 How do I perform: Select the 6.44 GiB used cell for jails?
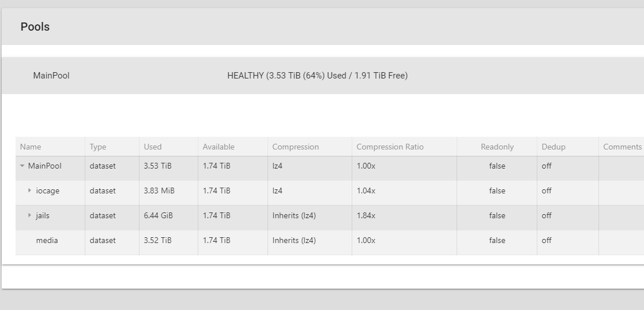(x=158, y=215)
